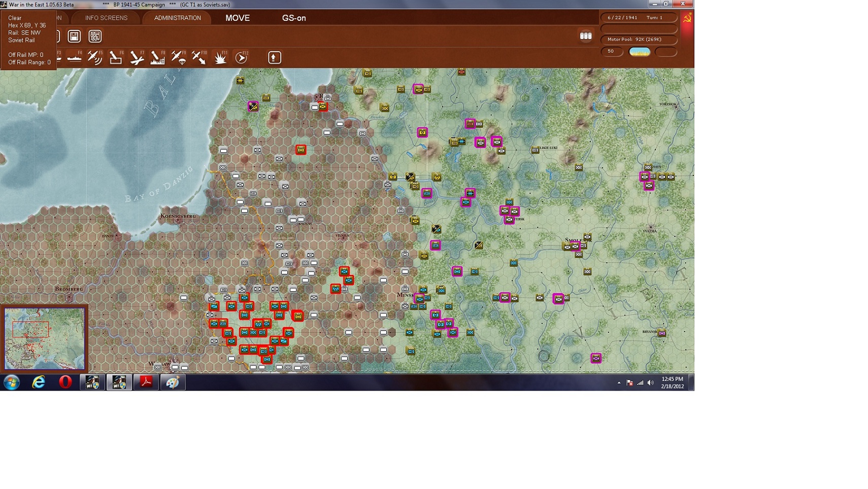Select the F10 air transfer mode icon
868x489 pixels.
[199, 57]
